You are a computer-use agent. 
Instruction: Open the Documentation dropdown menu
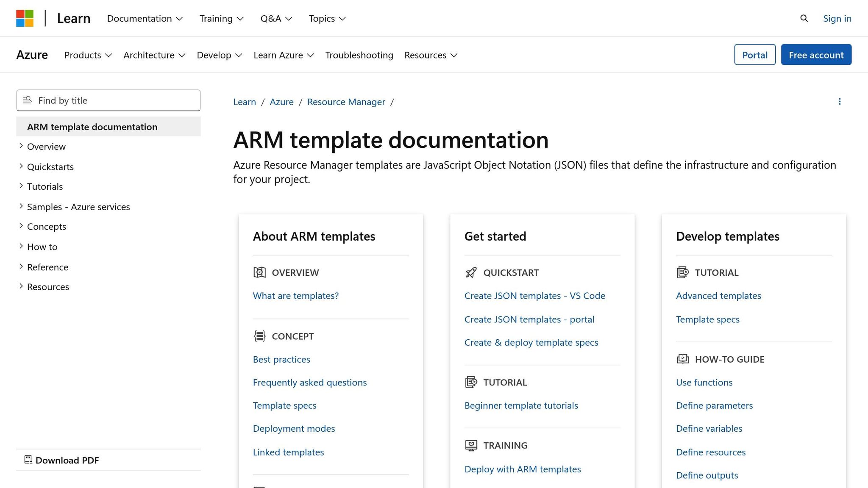(145, 18)
